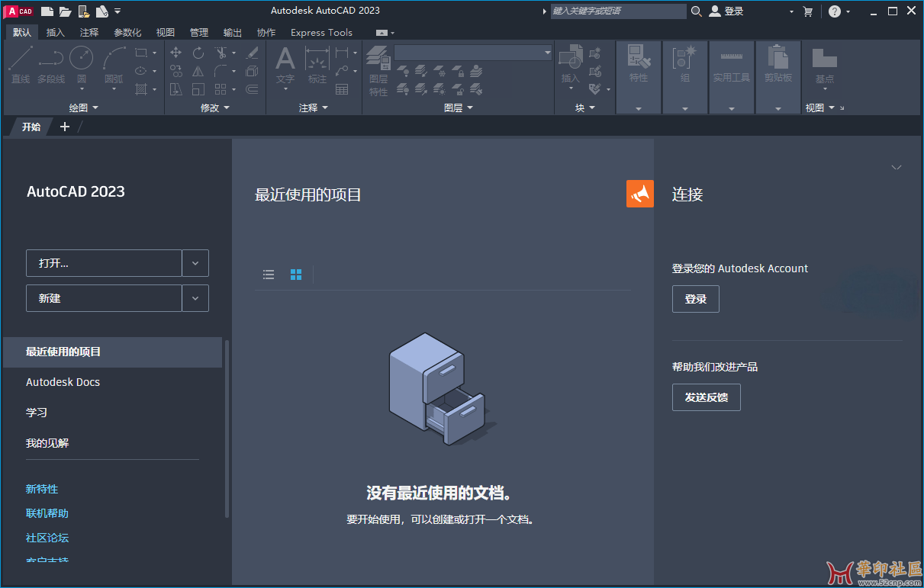Open Layer Properties (图层特性) icon
Image resolution: width=924 pixels, height=588 pixels.
[378, 61]
